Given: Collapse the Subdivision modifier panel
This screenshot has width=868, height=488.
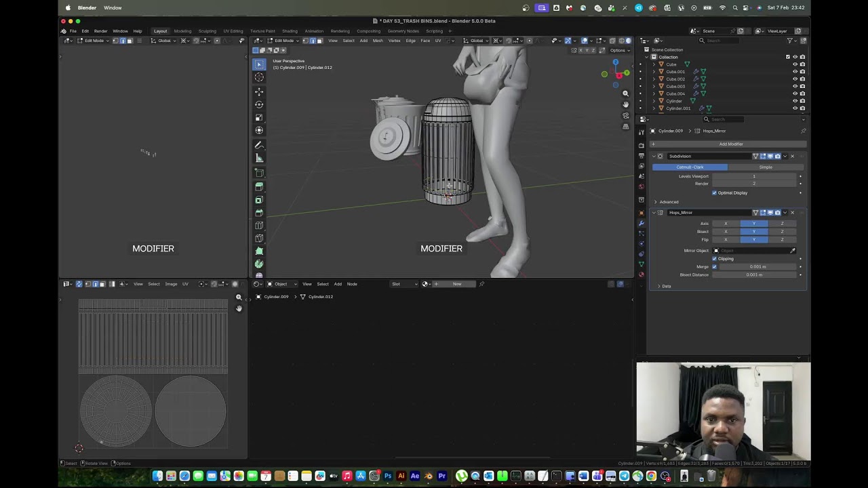Looking at the screenshot, I should tap(654, 157).
